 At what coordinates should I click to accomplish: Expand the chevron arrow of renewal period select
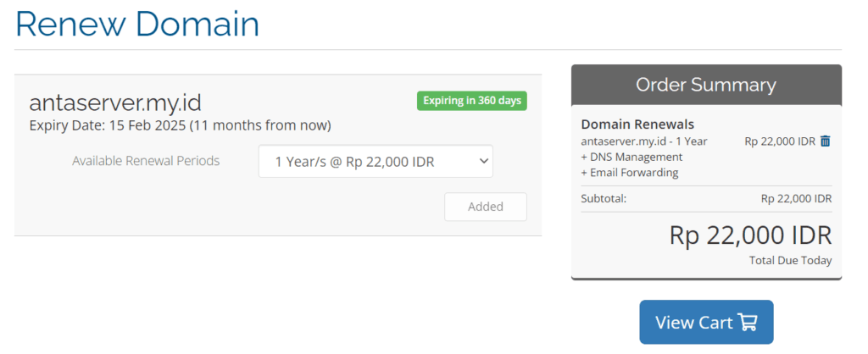pyautogui.click(x=483, y=161)
